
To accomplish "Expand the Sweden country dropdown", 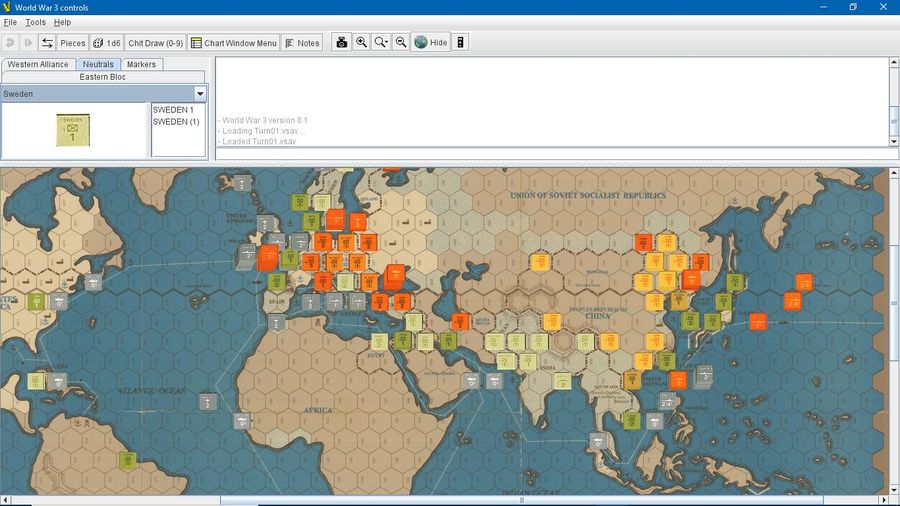I will (200, 94).
